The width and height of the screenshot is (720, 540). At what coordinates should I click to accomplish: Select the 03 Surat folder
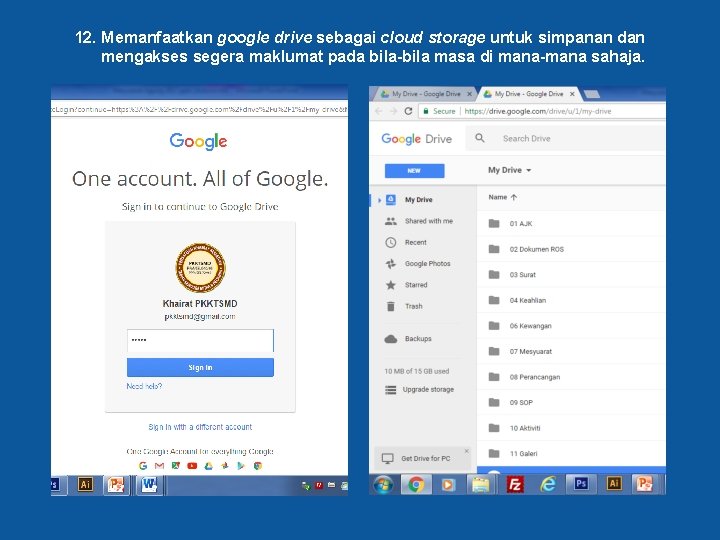pos(571,275)
